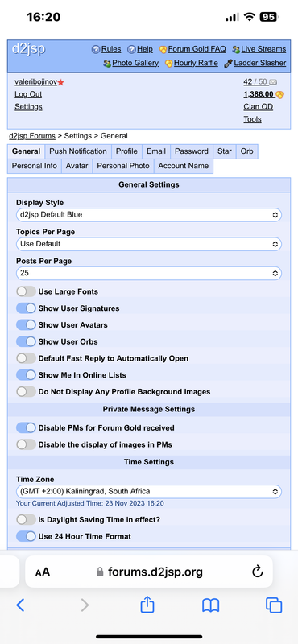Click the Live Streams people icon
This screenshot has height=644, width=298.
point(236,50)
